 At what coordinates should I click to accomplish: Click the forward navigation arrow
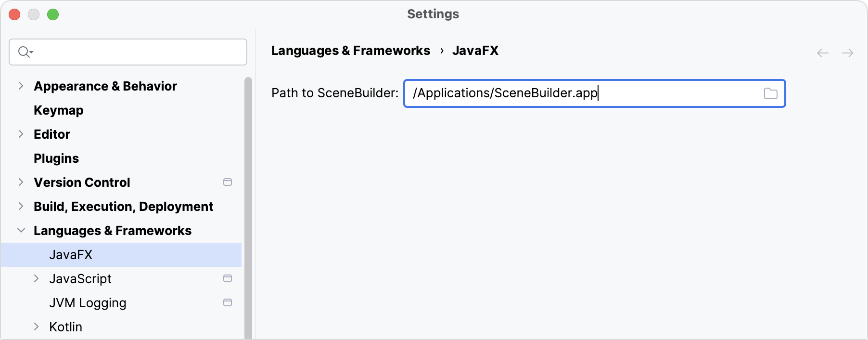[847, 53]
